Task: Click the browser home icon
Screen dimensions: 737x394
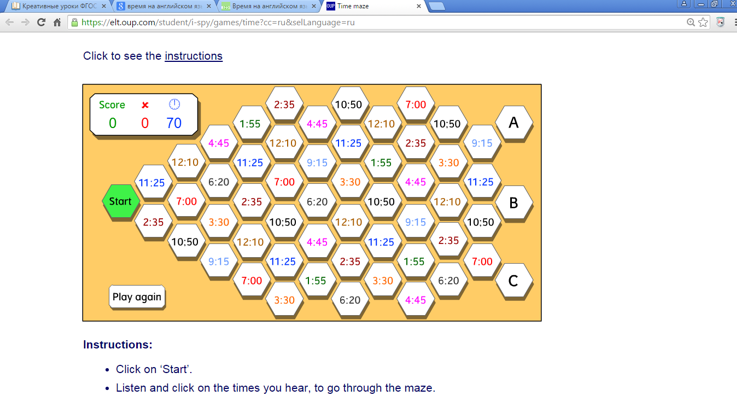Action: click(57, 22)
